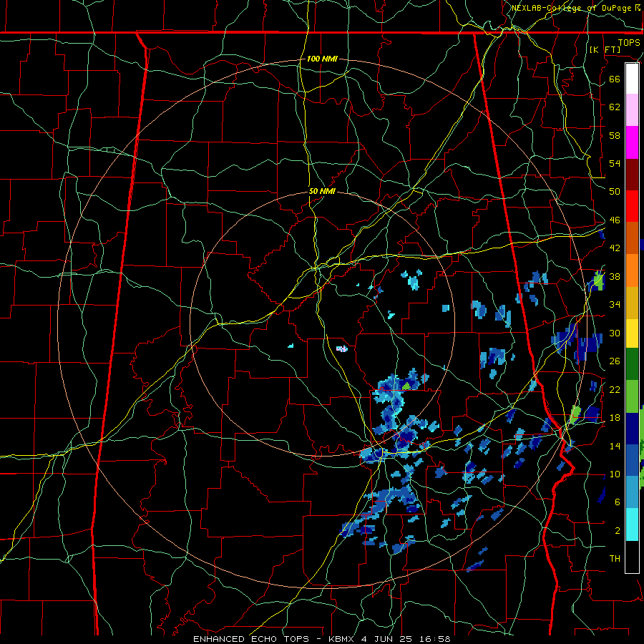The height and width of the screenshot is (644, 644).
Task: Select the dark red legend swatch near 54
Action: (632, 174)
